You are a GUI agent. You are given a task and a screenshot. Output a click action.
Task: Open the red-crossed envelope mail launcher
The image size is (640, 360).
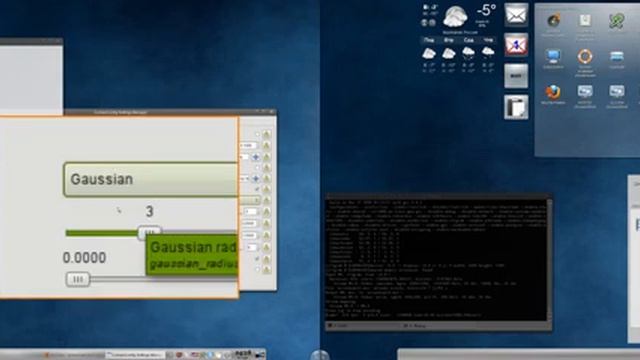[x=516, y=44]
